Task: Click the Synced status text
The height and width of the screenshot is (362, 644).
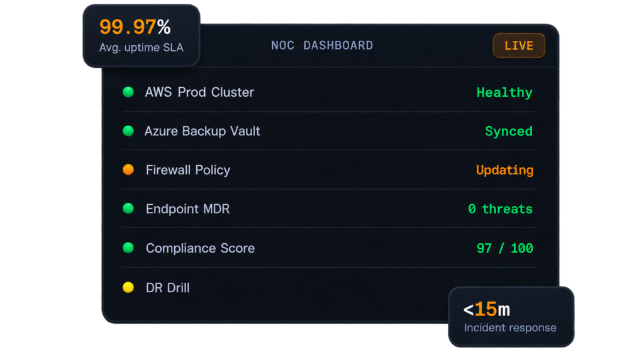Action: pyautogui.click(x=508, y=131)
